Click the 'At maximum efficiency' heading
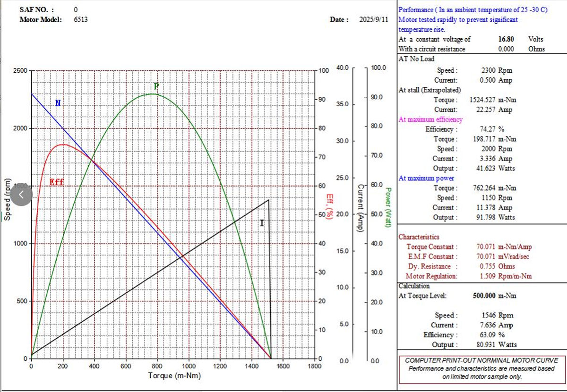567x392 pixels. [431, 119]
